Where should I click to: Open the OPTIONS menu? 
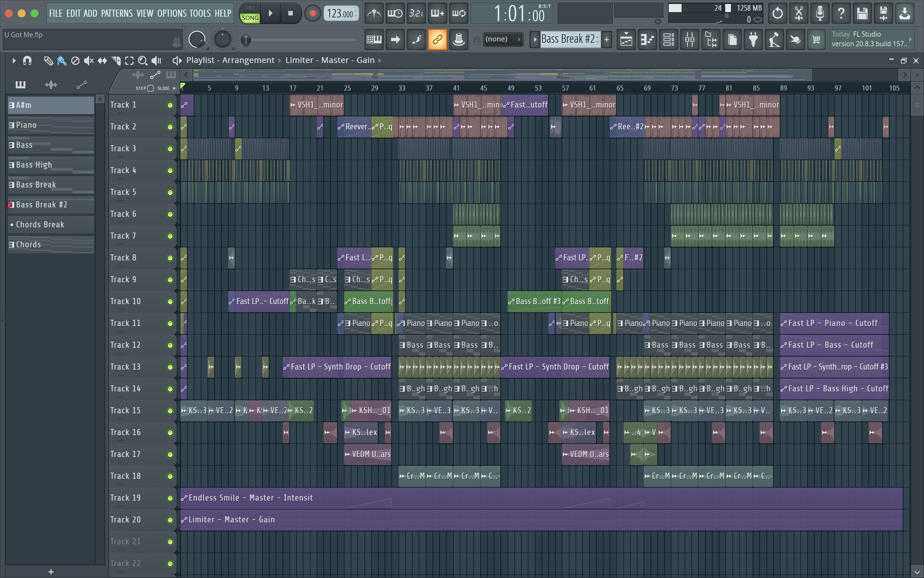[172, 13]
